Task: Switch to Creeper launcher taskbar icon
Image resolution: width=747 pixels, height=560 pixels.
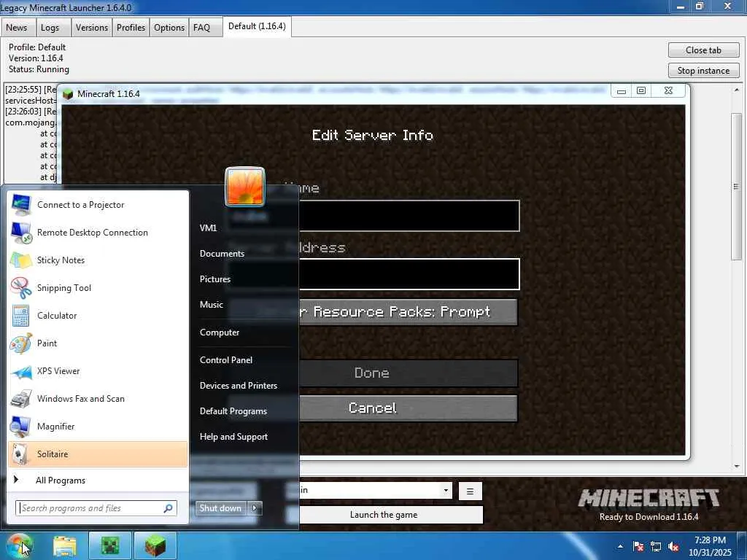Action: click(x=110, y=546)
